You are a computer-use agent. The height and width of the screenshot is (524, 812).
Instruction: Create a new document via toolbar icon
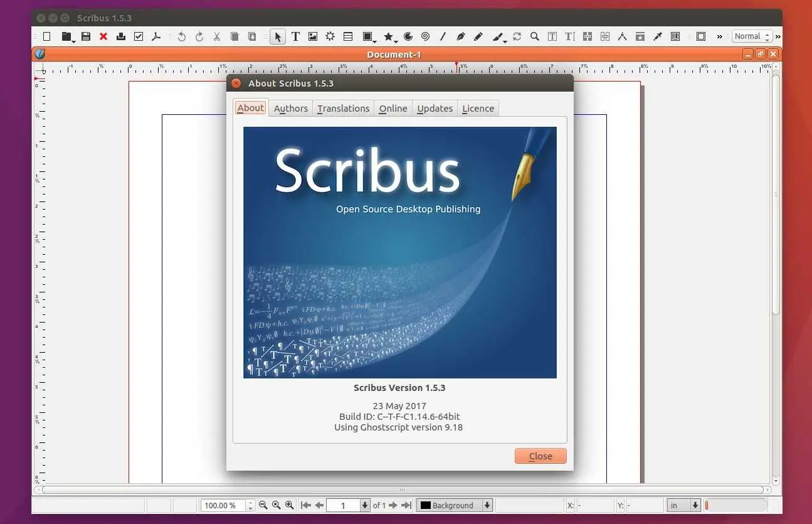pos(46,37)
